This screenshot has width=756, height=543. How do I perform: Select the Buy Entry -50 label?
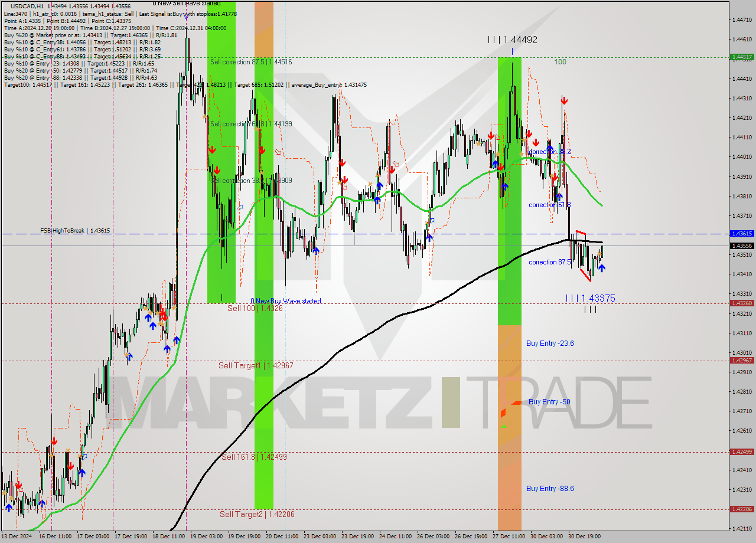(549, 402)
